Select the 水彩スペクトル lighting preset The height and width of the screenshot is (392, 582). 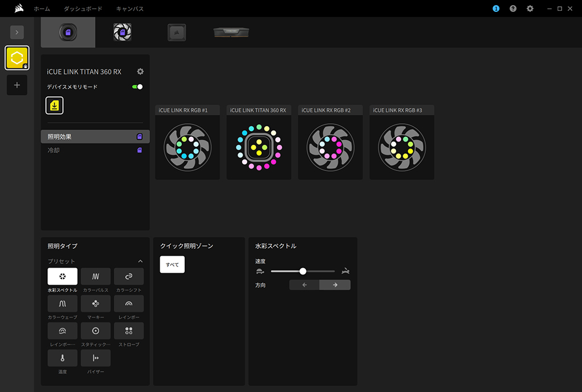63,276
